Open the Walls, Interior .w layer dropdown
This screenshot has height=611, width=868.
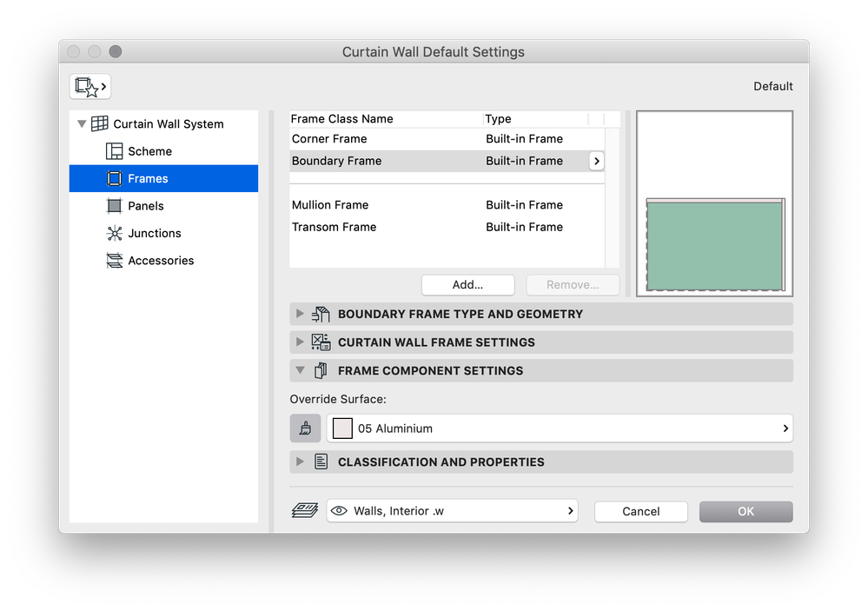[x=570, y=510]
